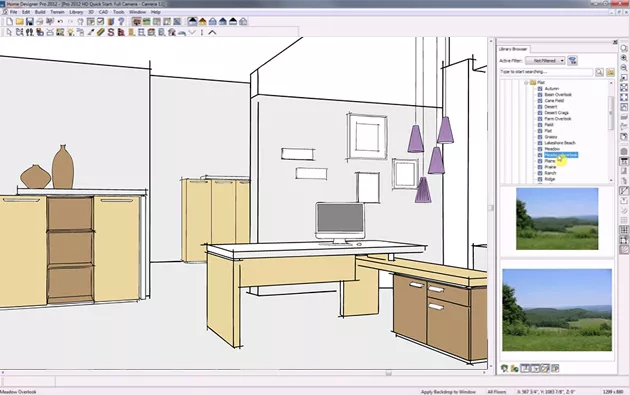Viewport: 630px width, 395px height.
Task: Click the up caret icon on second toolbar
Action: (212, 32)
